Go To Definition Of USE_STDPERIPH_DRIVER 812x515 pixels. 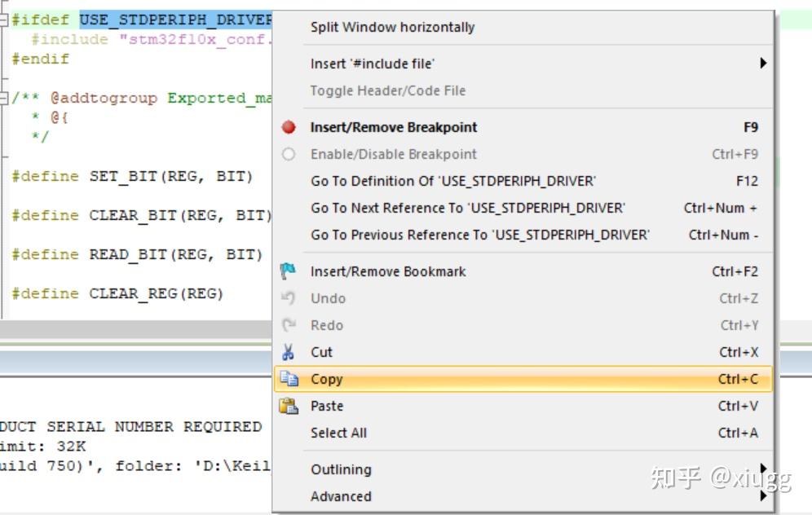point(523,181)
